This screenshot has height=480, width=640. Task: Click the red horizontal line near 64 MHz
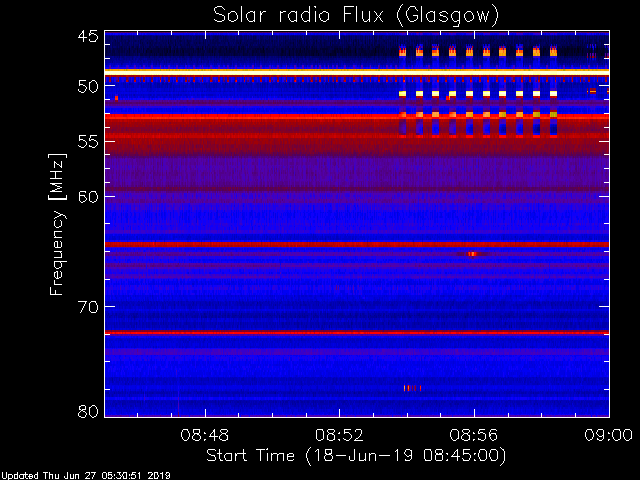pos(357,244)
